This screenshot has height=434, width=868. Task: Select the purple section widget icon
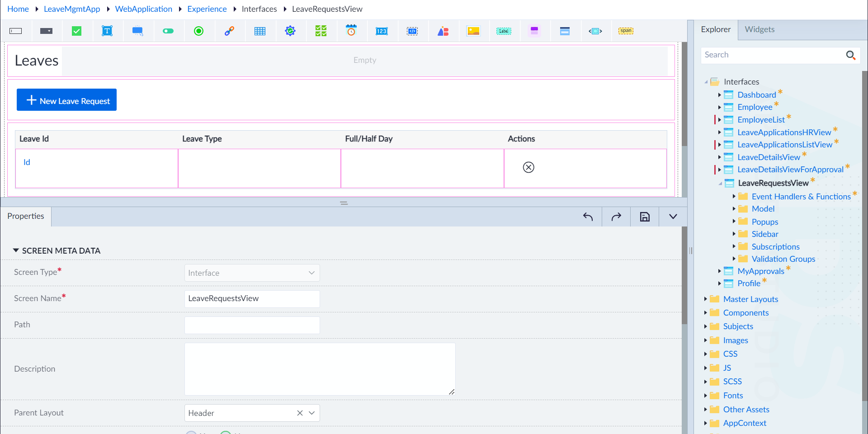click(x=534, y=31)
